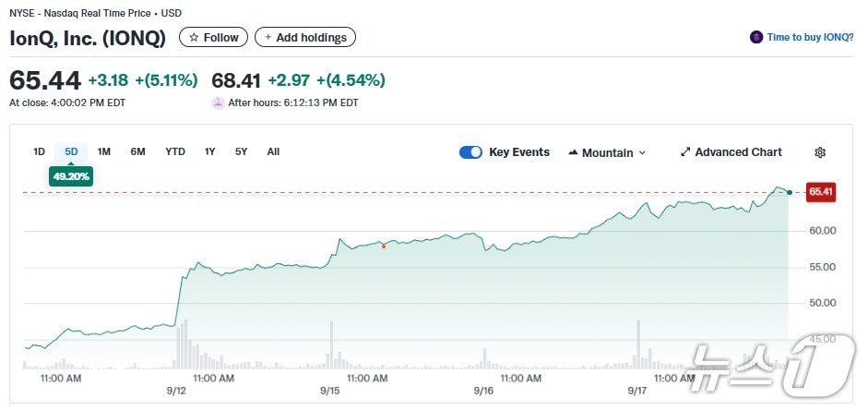
Task: Open the Mountain chart type dropdown
Action: pos(607,152)
